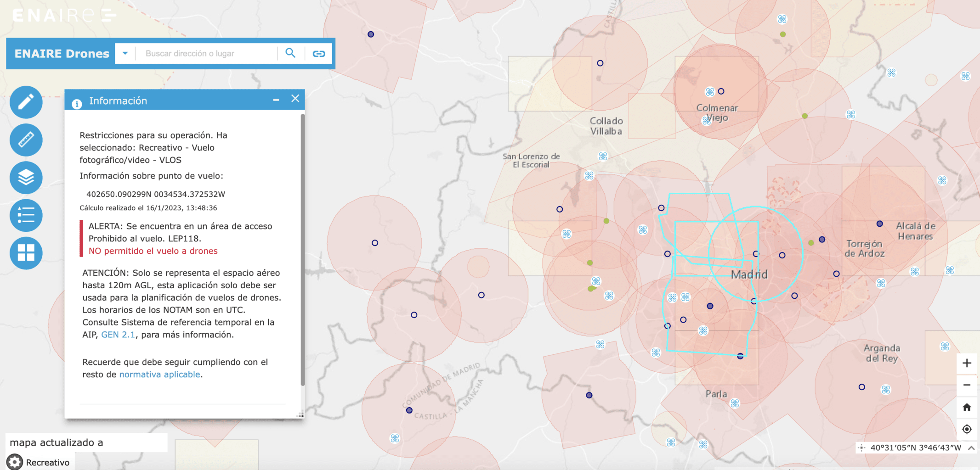Open the map layers panel
The height and width of the screenshot is (470, 980).
pyautogui.click(x=26, y=177)
